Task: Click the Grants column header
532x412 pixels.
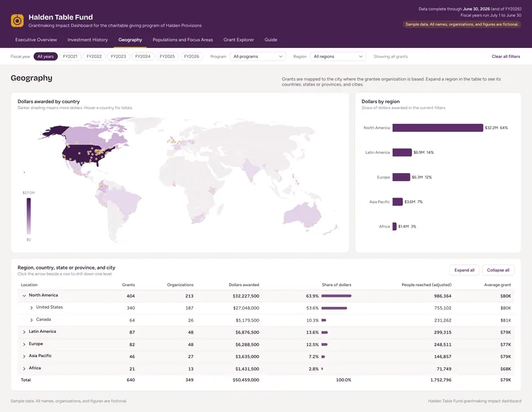Action: pyautogui.click(x=128, y=285)
